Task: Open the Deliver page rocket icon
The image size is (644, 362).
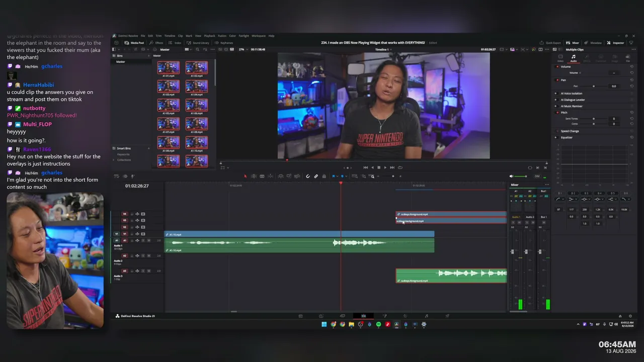Action: pos(447,316)
